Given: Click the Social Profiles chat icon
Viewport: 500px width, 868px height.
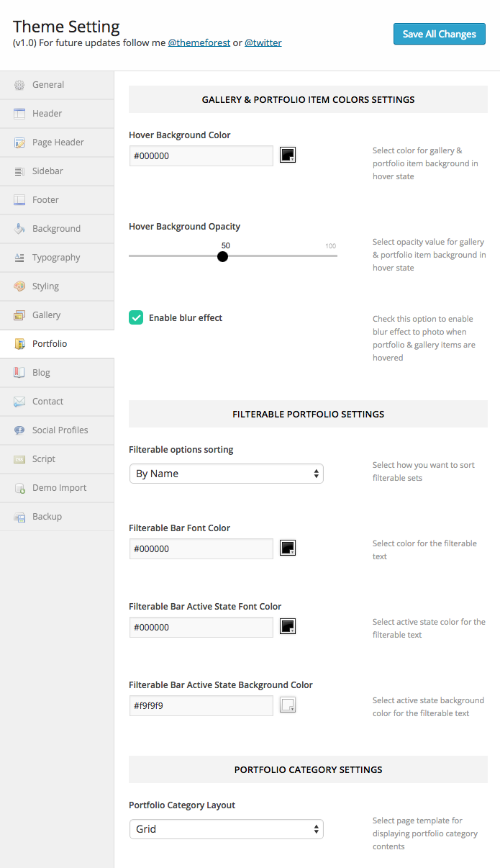Looking at the screenshot, I should [x=19, y=430].
